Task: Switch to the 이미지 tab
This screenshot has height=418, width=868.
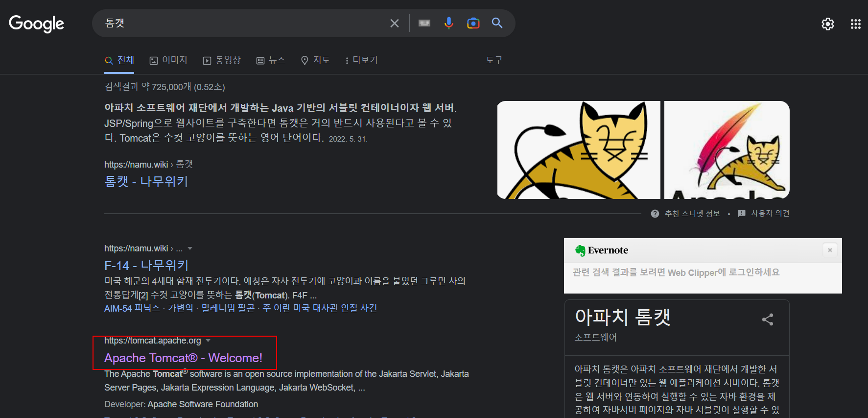Action: click(x=168, y=60)
